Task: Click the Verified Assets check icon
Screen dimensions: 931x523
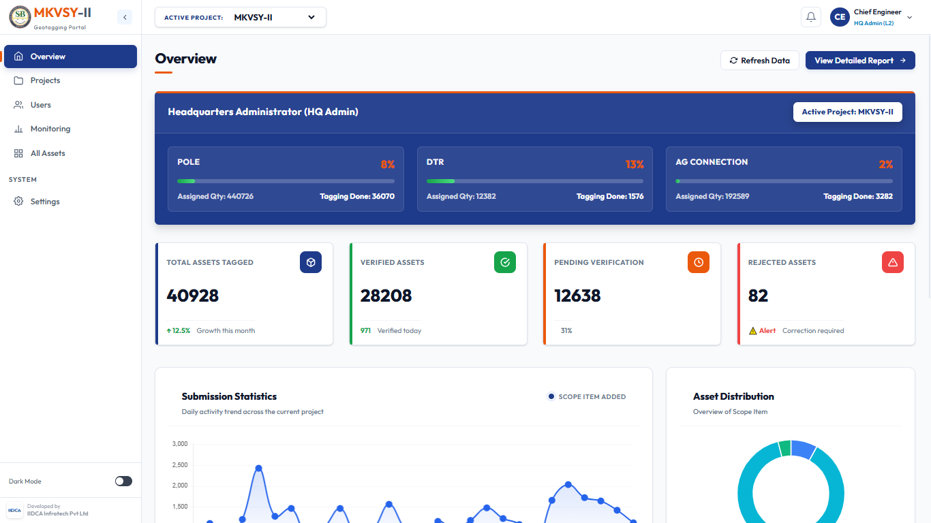Action: (505, 262)
